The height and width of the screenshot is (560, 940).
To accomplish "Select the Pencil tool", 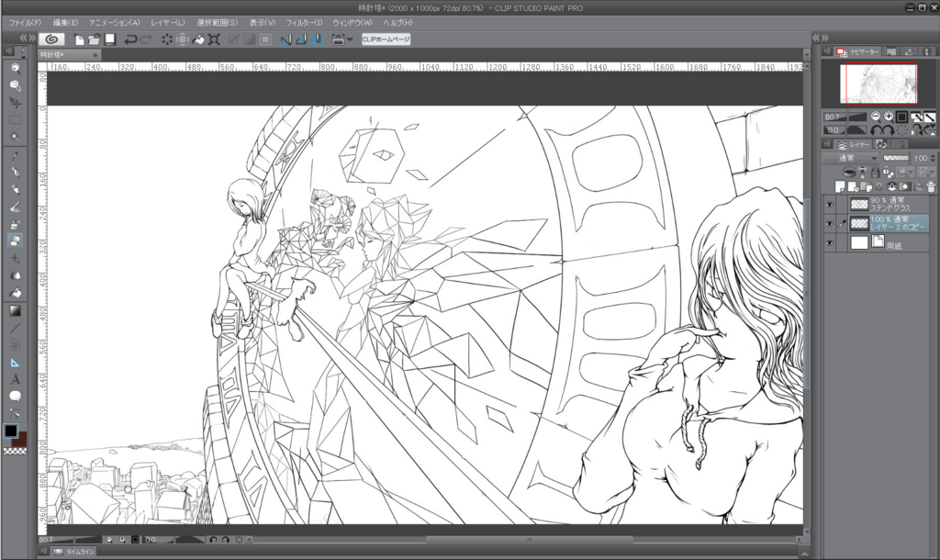I will (x=15, y=189).
